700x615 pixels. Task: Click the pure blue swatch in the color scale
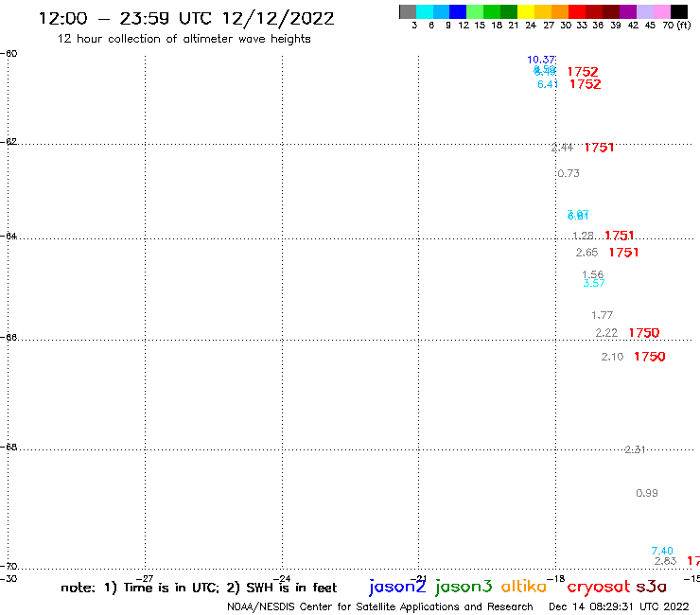click(x=458, y=11)
